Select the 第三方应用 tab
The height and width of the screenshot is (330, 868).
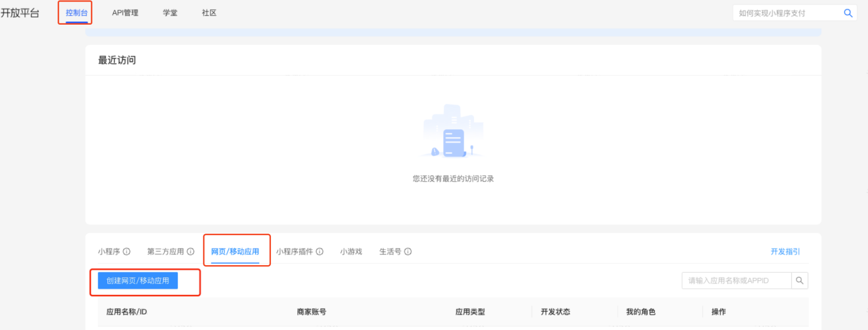(x=165, y=252)
